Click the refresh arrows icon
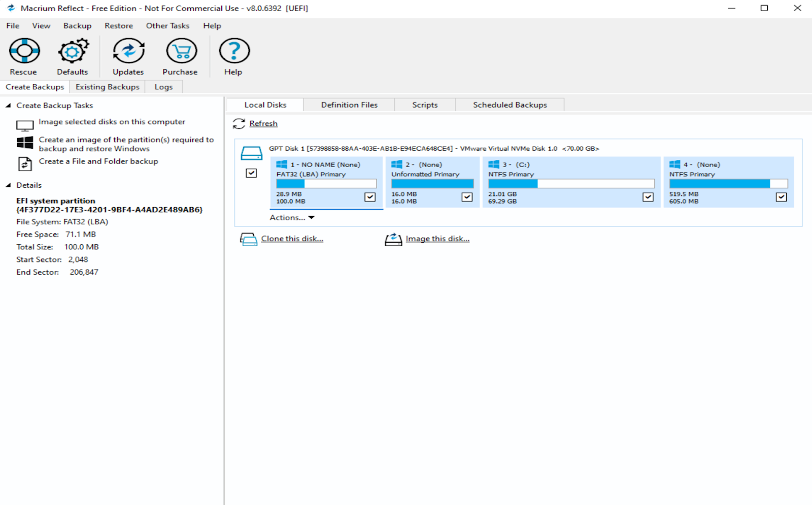812x505 pixels. click(239, 123)
